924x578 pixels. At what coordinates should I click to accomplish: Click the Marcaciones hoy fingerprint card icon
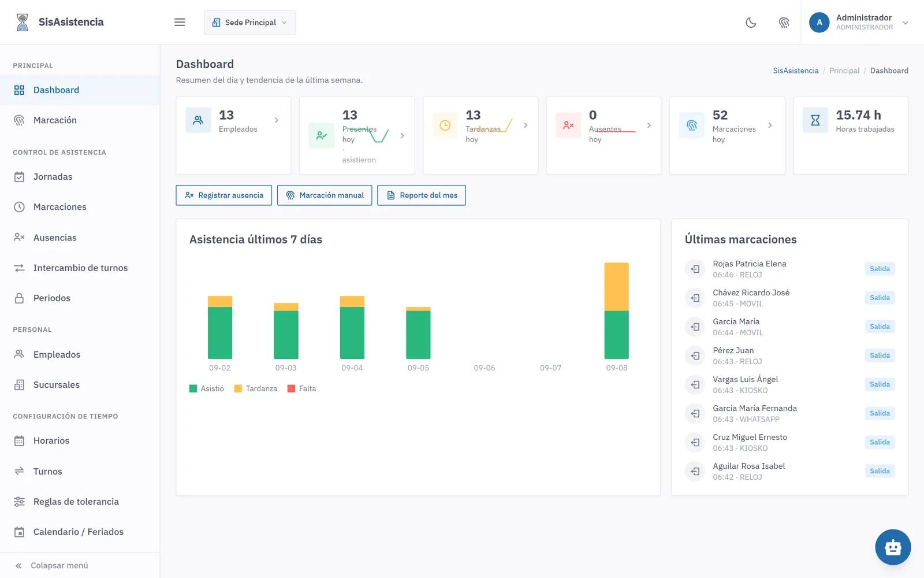tap(692, 125)
